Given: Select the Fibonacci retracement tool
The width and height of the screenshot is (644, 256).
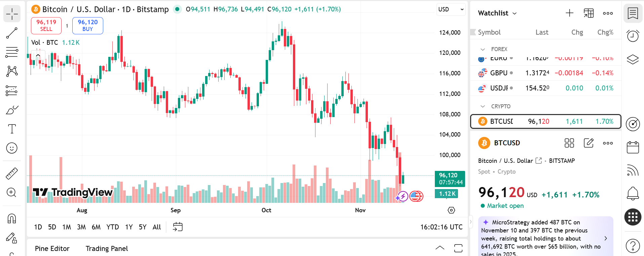Looking at the screenshot, I should (x=12, y=52).
